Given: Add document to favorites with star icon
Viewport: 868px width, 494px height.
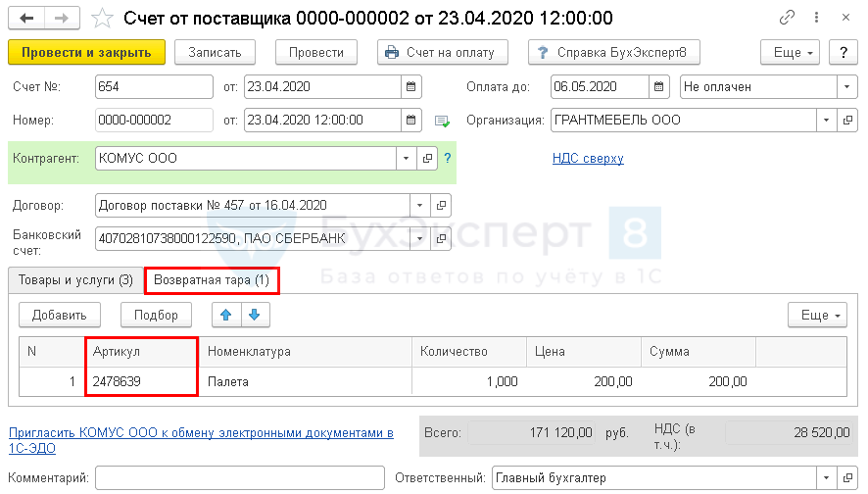Looking at the screenshot, I should [102, 18].
